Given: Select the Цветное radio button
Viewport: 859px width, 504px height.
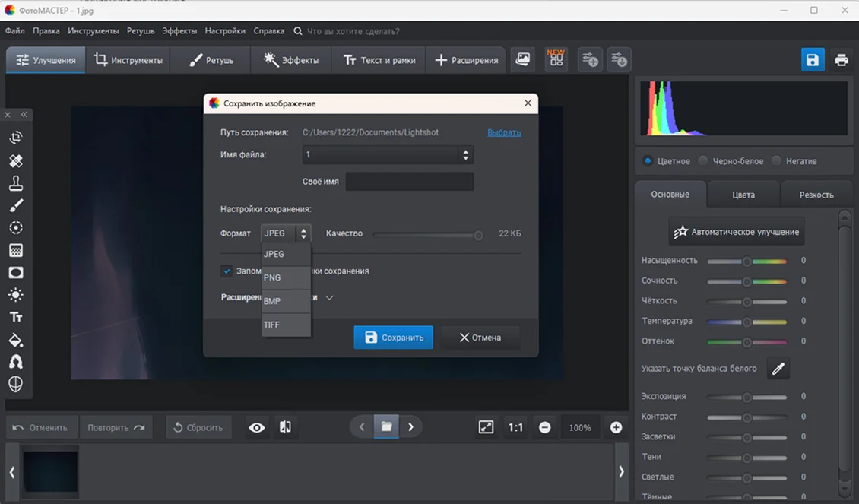Looking at the screenshot, I should 648,161.
